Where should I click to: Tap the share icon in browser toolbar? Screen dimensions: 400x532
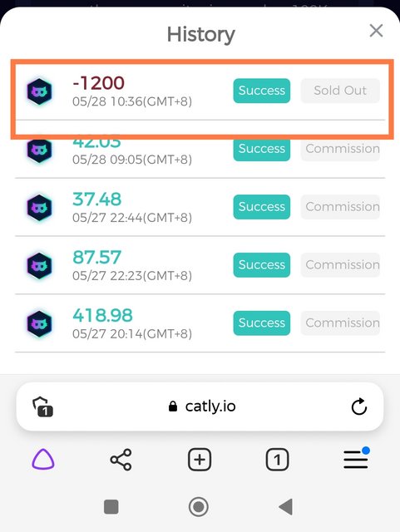coord(121,460)
